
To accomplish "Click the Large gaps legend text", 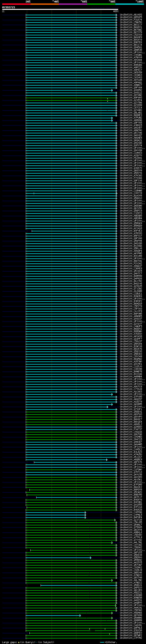I will (28, 642).
